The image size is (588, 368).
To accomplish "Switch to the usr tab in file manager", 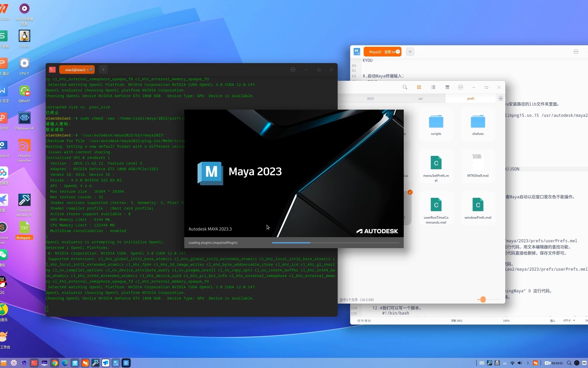I will coord(420,98).
